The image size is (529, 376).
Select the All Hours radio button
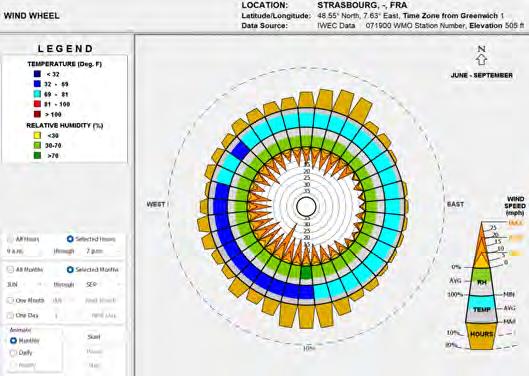point(10,239)
